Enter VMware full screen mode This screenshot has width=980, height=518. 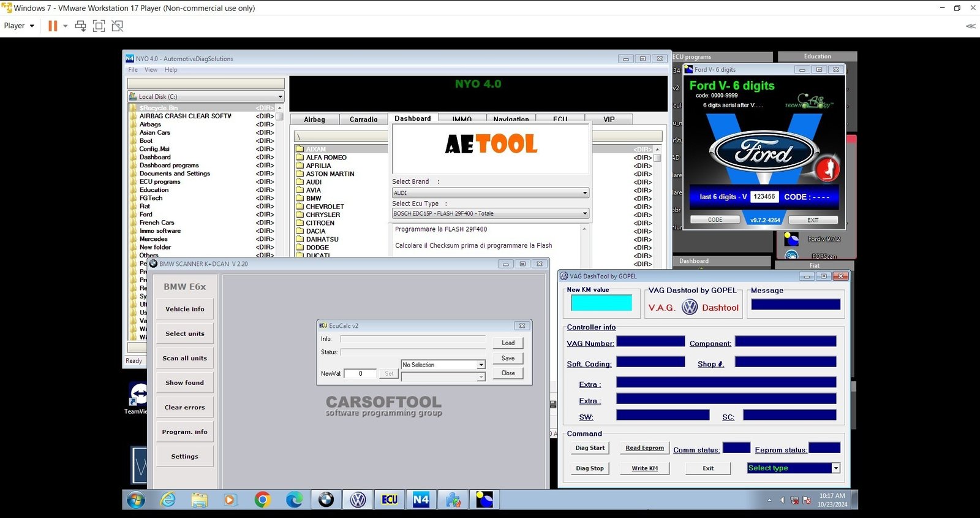coord(99,26)
